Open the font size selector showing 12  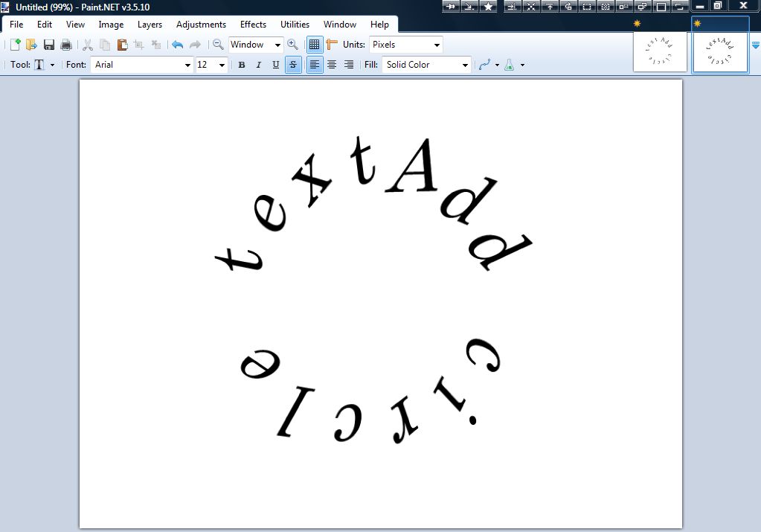point(211,65)
